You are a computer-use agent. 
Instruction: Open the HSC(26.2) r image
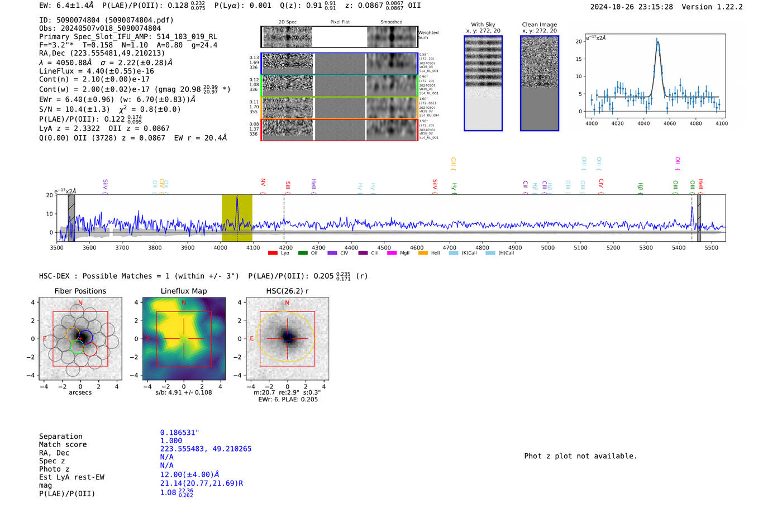coord(287,339)
